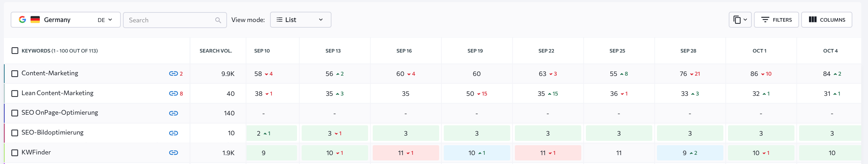Click link icon for KWFinder keyword
This screenshot has width=868, height=164.
coord(173,153)
